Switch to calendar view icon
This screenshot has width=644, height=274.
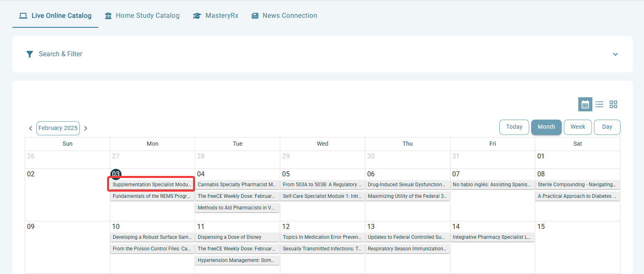tap(585, 104)
